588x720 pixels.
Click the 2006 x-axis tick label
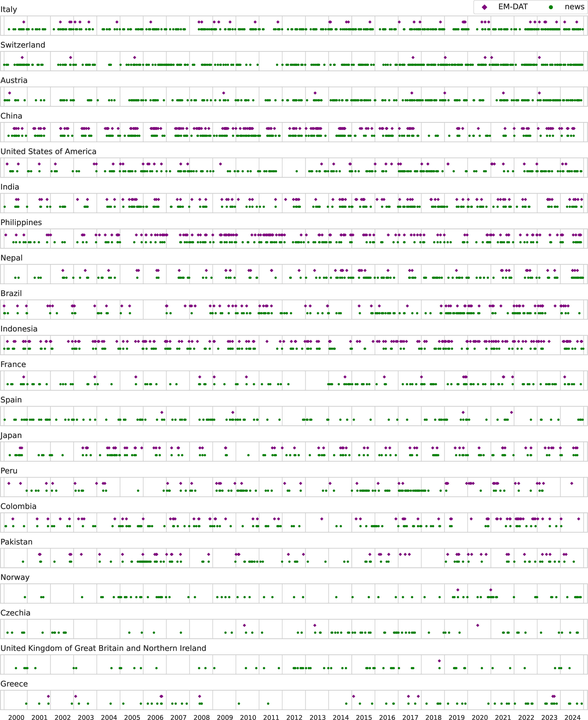[155, 717]
